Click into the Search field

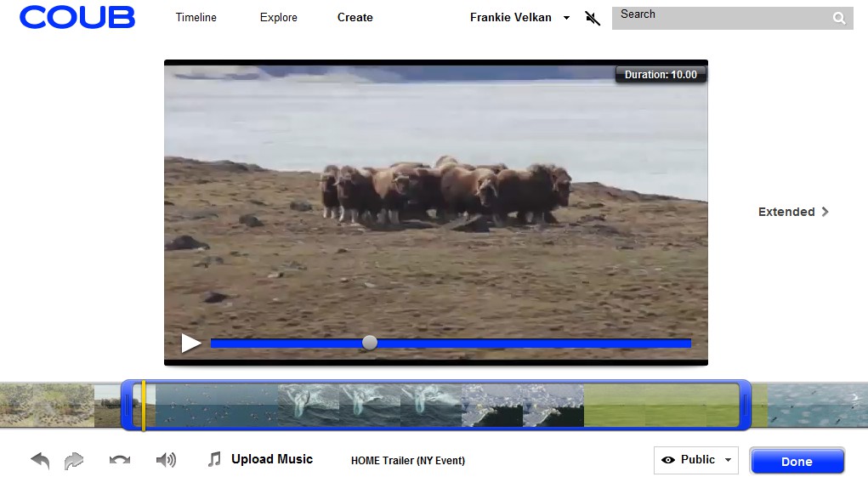(x=732, y=18)
